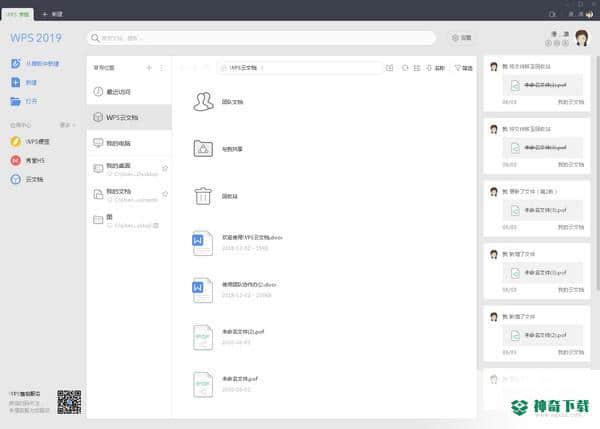Launch the 云文档 cloud docs app icon
The width and height of the screenshot is (600, 429).
pyautogui.click(x=16, y=179)
